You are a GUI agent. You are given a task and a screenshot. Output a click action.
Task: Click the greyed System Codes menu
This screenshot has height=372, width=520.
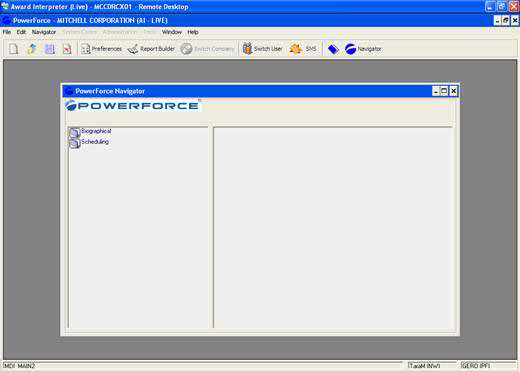pos(80,32)
